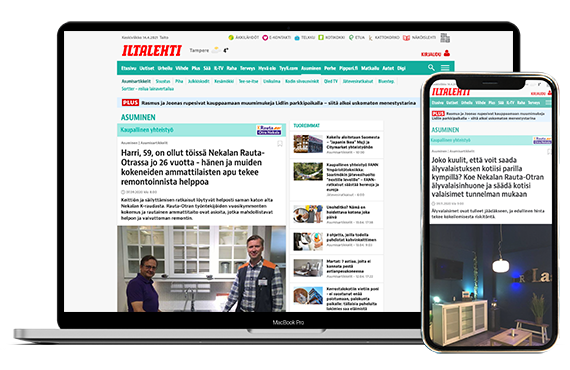Open the Harri, 59 article headline

(193, 167)
